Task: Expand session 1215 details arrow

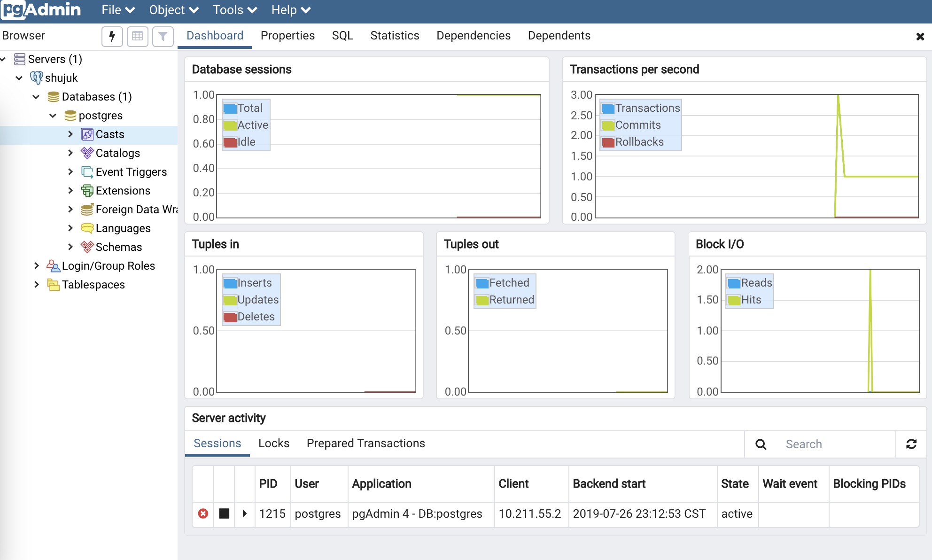Action: 244,513
